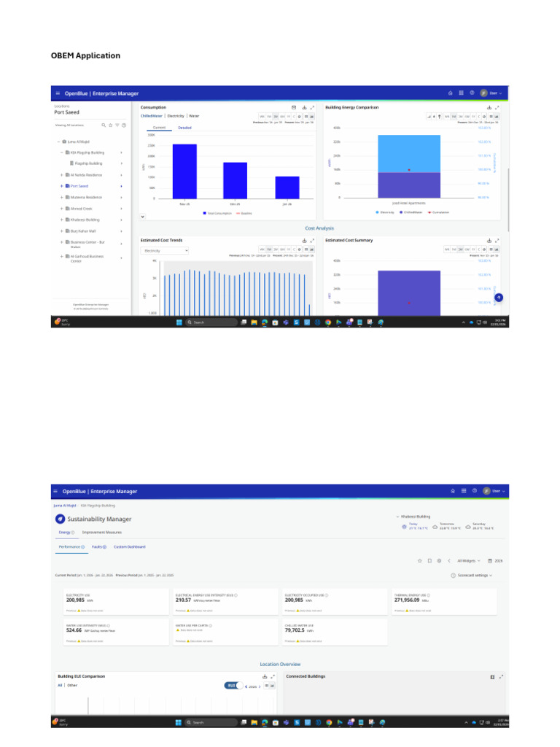
Task: Open gear settings beside All Widgets
Action: click(x=439, y=561)
